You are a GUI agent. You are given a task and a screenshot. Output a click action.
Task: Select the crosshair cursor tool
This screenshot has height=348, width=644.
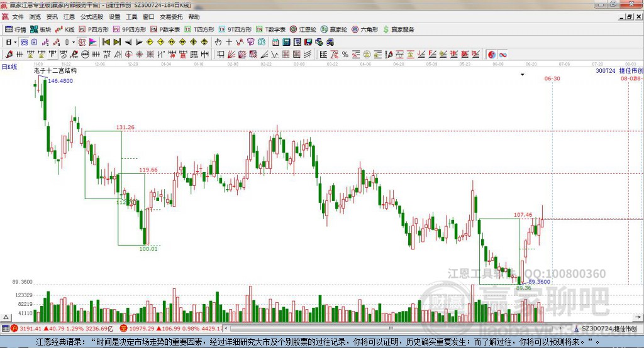pos(229,42)
